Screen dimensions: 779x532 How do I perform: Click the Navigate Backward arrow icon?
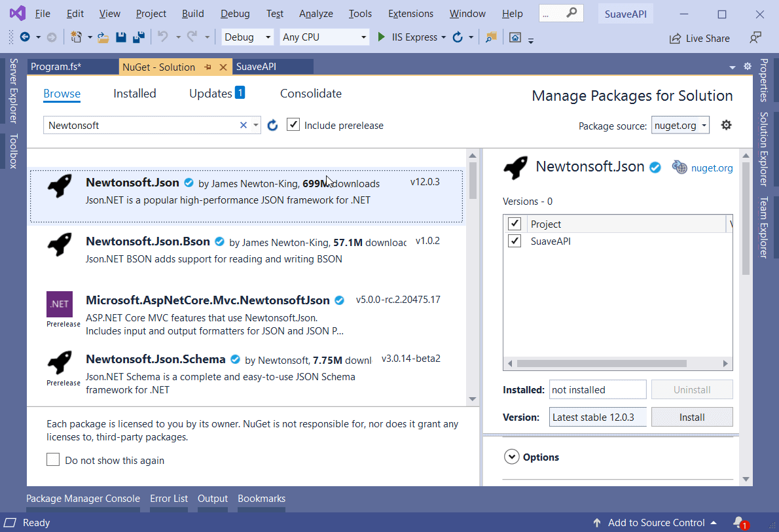tap(24, 37)
